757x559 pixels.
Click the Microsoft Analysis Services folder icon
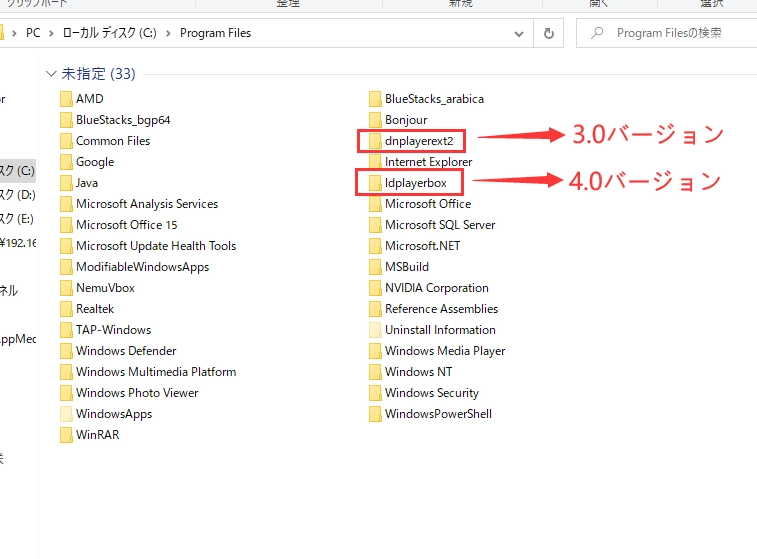pos(66,204)
